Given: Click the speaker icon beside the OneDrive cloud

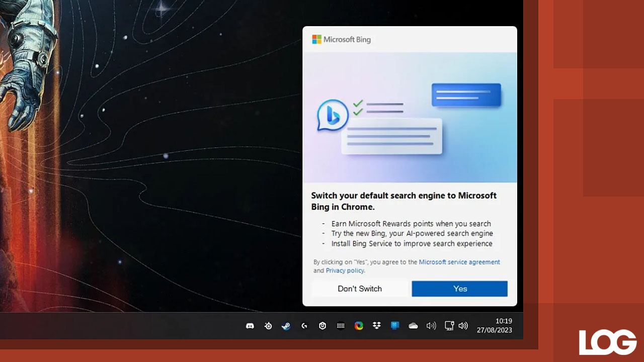Looking at the screenshot, I should [431, 326].
